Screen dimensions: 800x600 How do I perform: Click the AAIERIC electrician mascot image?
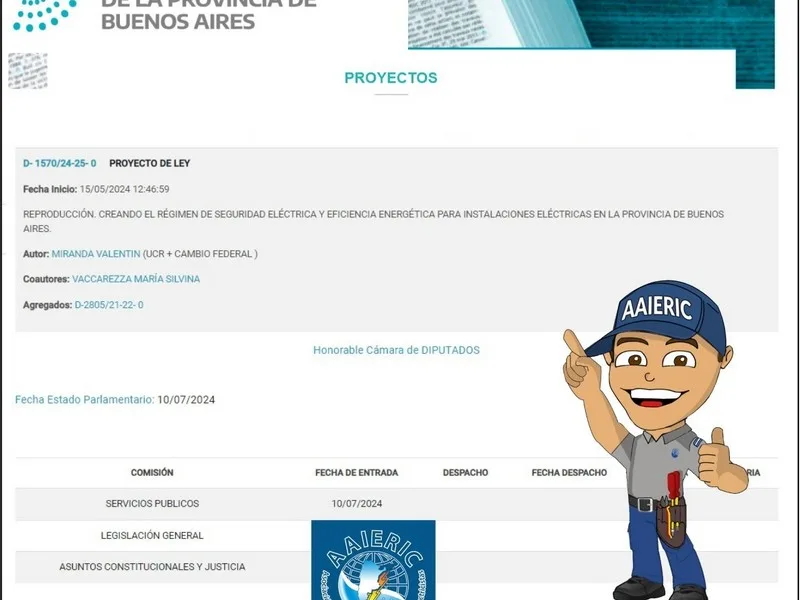click(656, 440)
